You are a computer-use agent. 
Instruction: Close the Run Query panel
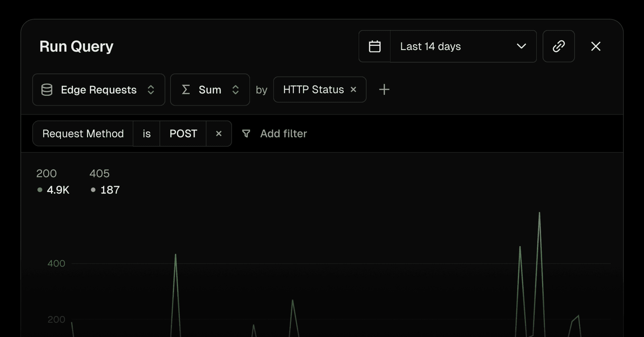point(596,46)
